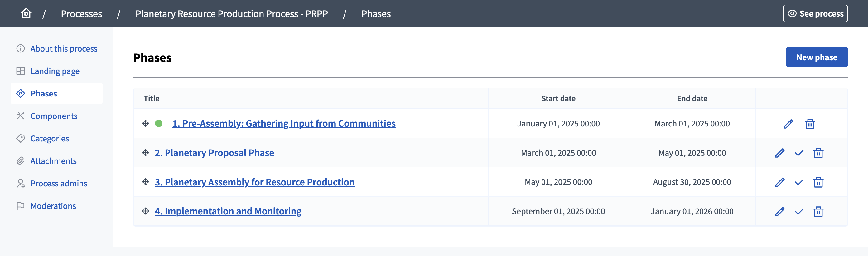Click pencil icon for Planetary Proposal Phase
Image resolution: width=868 pixels, height=256 pixels.
(x=780, y=153)
